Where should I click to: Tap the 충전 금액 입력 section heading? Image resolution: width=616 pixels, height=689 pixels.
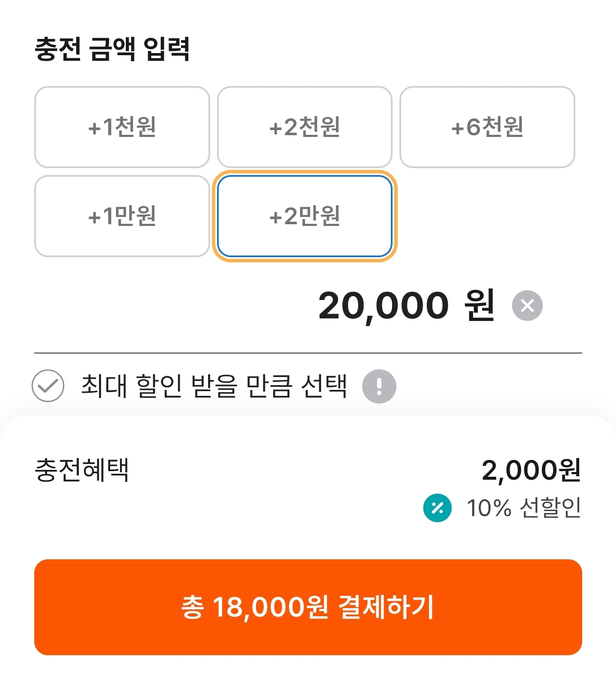[112, 49]
